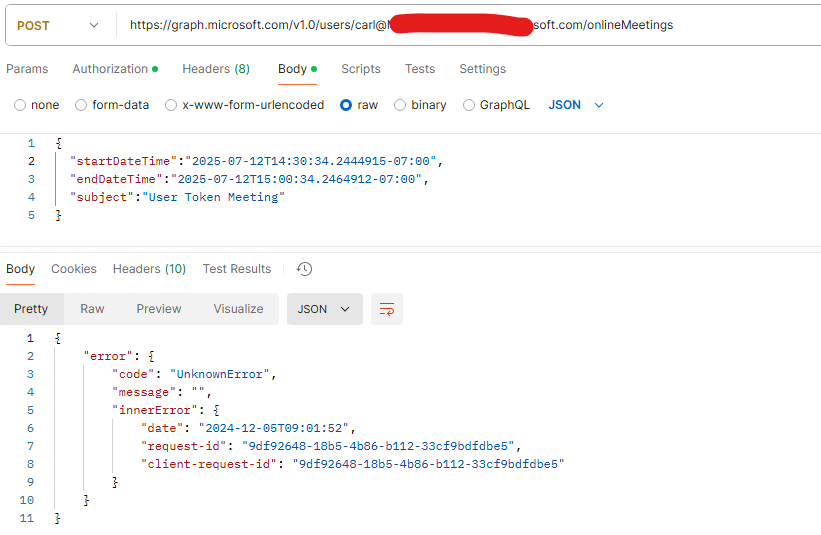The height and width of the screenshot is (535, 821).
Task: Click the endDateTime line in request body
Action: click(249, 179)
